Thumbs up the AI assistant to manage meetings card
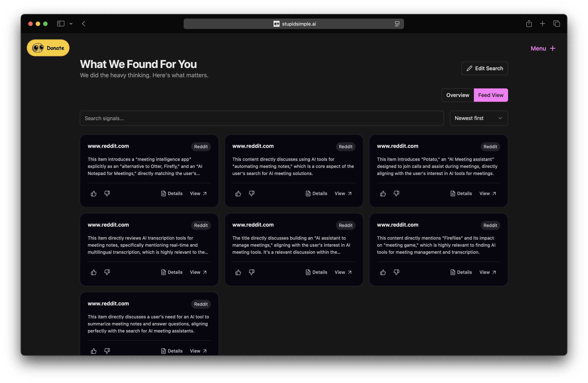The width and height of the screenshot is (588, 383). click(x=238, y=272)
